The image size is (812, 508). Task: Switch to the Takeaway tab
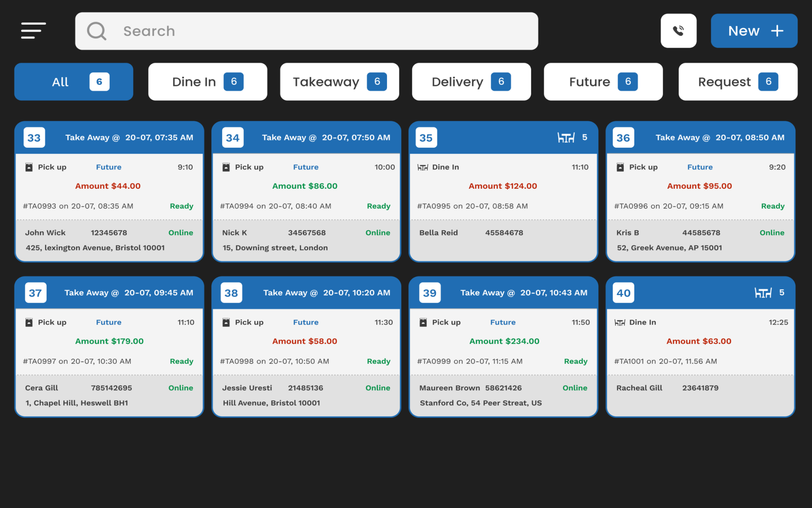click(x=339, y=82)
